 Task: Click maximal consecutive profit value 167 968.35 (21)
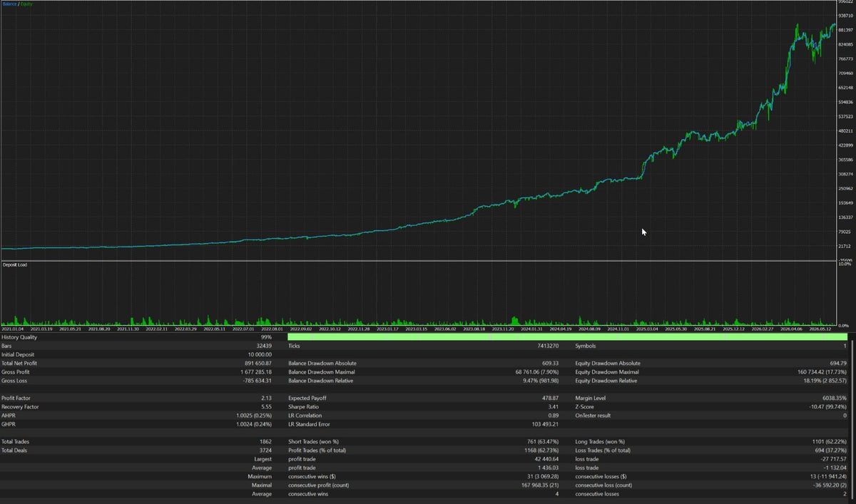540,484
